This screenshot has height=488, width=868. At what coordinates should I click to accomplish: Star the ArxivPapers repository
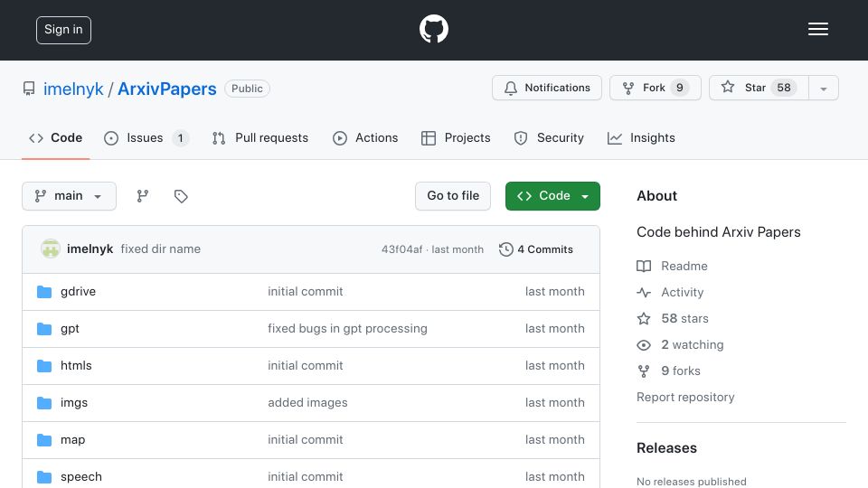tap(759, 88)
